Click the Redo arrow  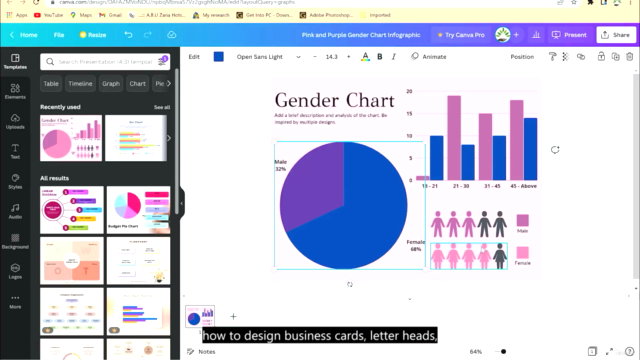(148, 35)
